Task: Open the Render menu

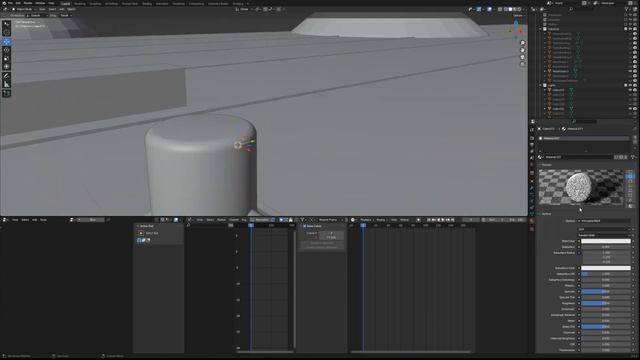Action: click(x=28, y=3)
